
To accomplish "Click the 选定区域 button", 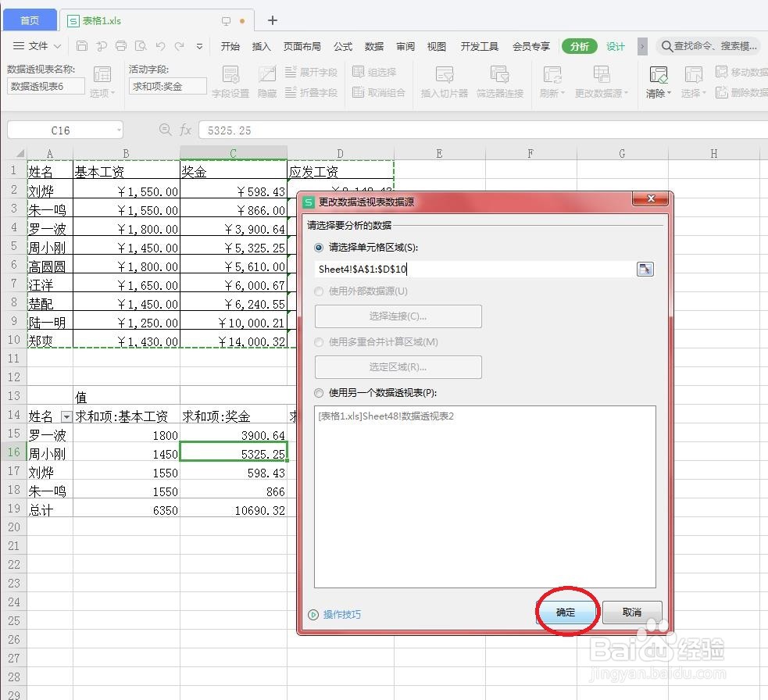I will (x=398, y=367).
